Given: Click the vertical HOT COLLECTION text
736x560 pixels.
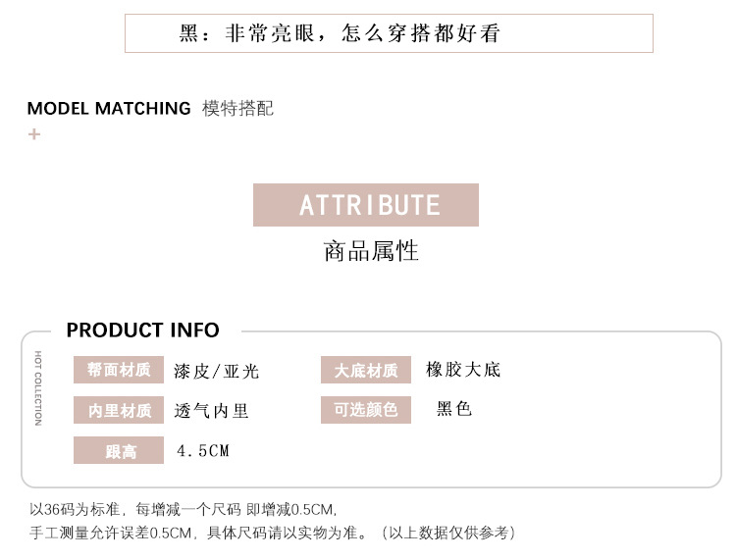Looking at the screenshot, I should [x=38, y=387].
